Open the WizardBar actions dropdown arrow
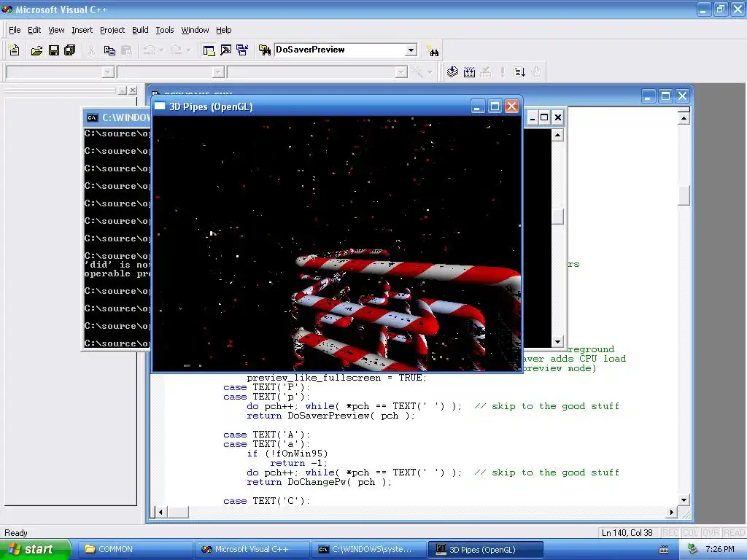The width and height of the screenshot is (747, 560). tap(430, 72)
